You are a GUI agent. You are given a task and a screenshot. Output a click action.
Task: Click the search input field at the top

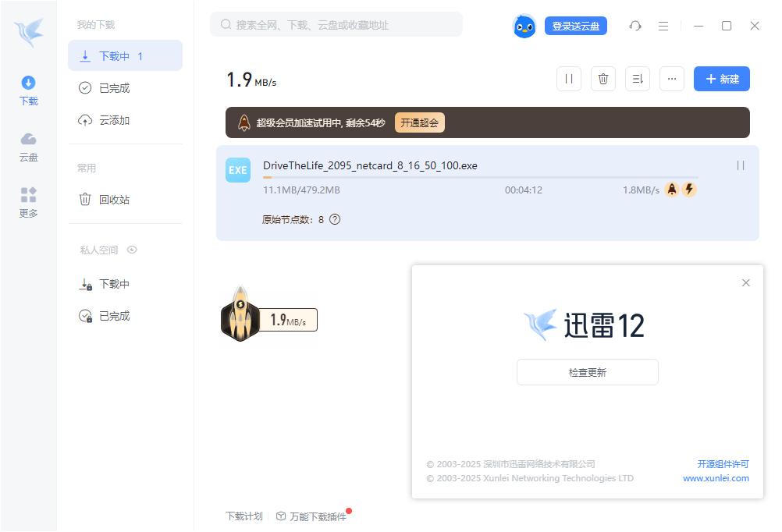336,24
